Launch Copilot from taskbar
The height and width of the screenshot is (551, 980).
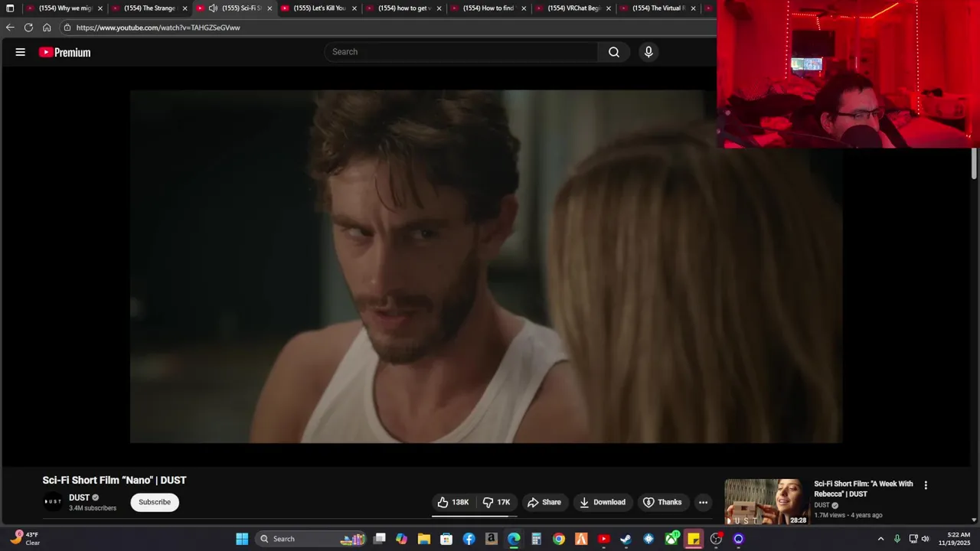coord(401,539)
